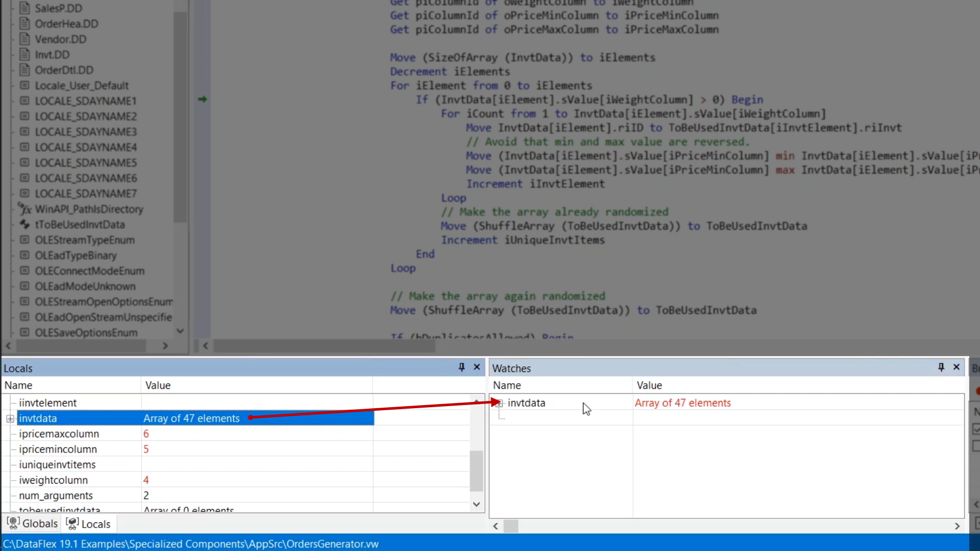Switch to the Globals tab
The width and height of the screenshot is (980, 551).
pos(33,523)
